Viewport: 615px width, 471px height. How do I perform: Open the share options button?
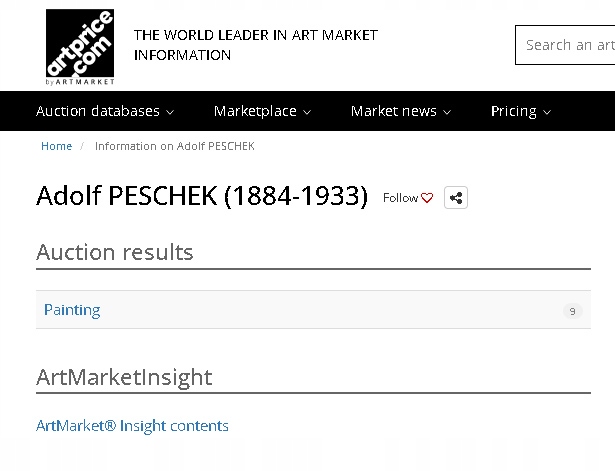pyautogui.click(x=456, y=198)
